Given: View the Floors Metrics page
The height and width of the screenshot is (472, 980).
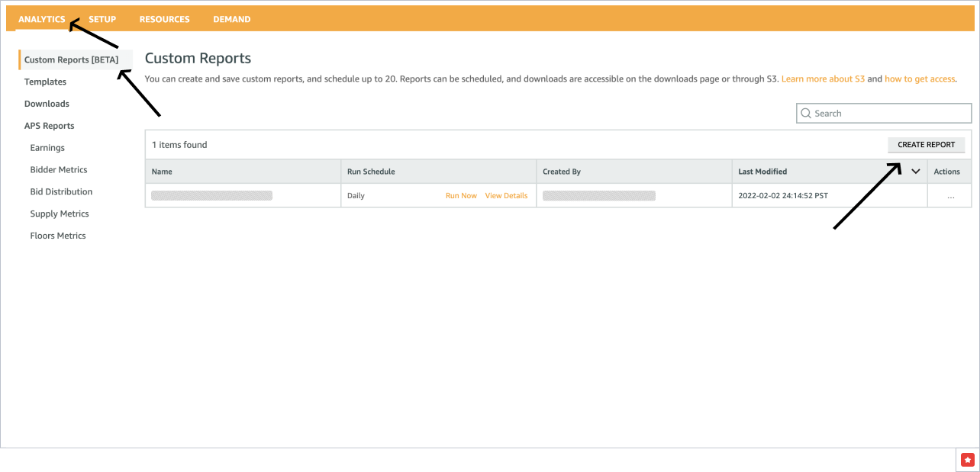Looking at the screenshot, I should pyautogui.click(x=57, y=235).
